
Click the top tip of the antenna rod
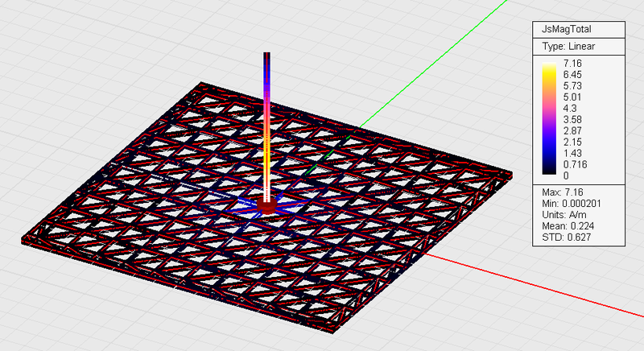click(266, 54)
